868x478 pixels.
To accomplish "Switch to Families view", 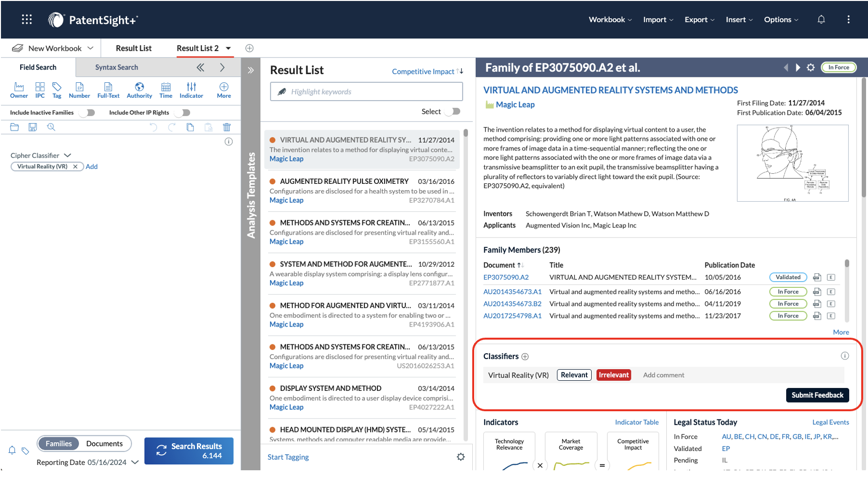I will 59,444.
